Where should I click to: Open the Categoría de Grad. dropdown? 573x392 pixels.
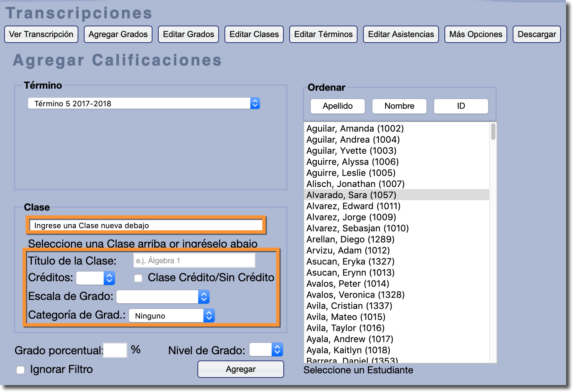[x=171, y=316]
